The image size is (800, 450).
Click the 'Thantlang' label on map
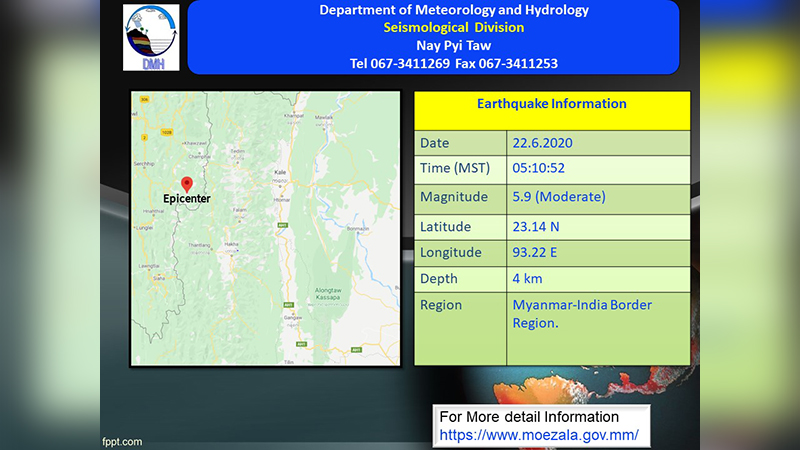(199, 245)
